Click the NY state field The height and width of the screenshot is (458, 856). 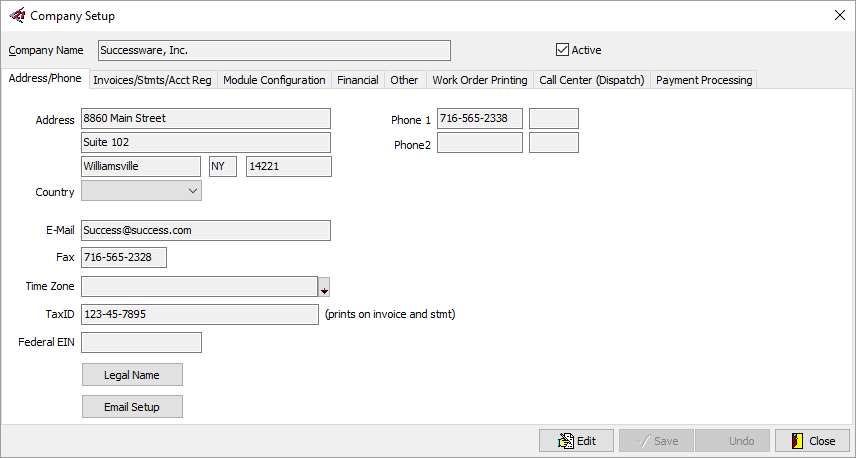click(223, 166)
